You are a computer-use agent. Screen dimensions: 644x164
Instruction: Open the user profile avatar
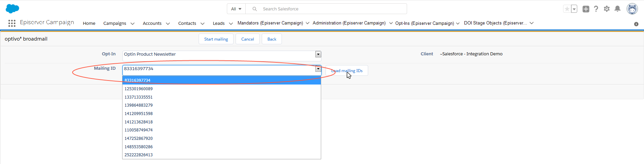pos(632,9)
